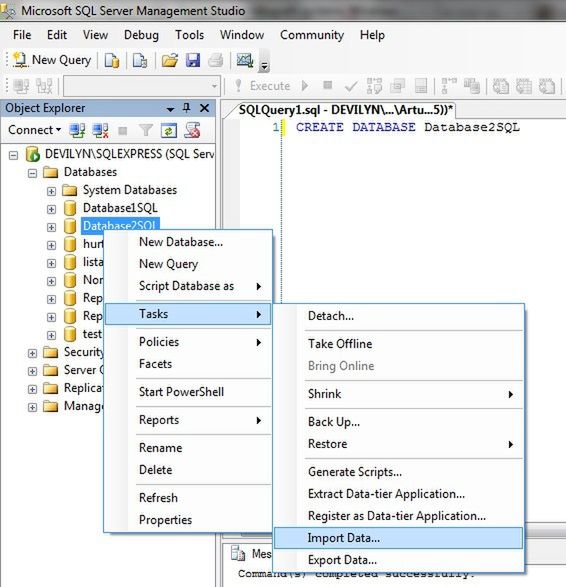Viewport: 566px width, 587px height.
Task: Open Shrink submenu
Action: (399, 394)
